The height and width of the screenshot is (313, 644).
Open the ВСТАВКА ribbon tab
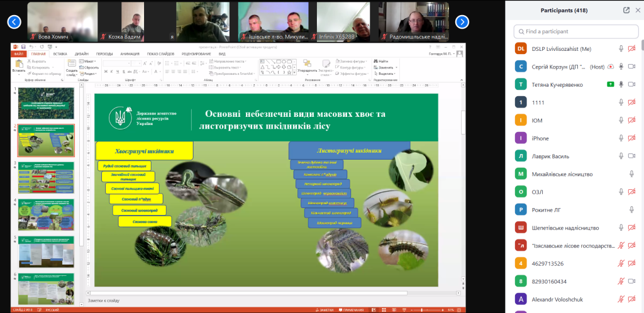(60, 54)
